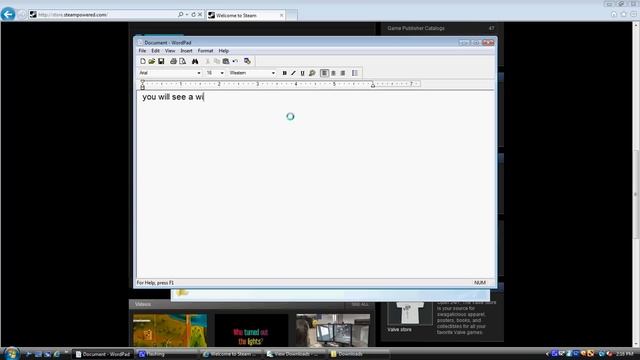Toggle Bold formatting
The width and height of the screenshot is (640, 360).
[284, 73]
